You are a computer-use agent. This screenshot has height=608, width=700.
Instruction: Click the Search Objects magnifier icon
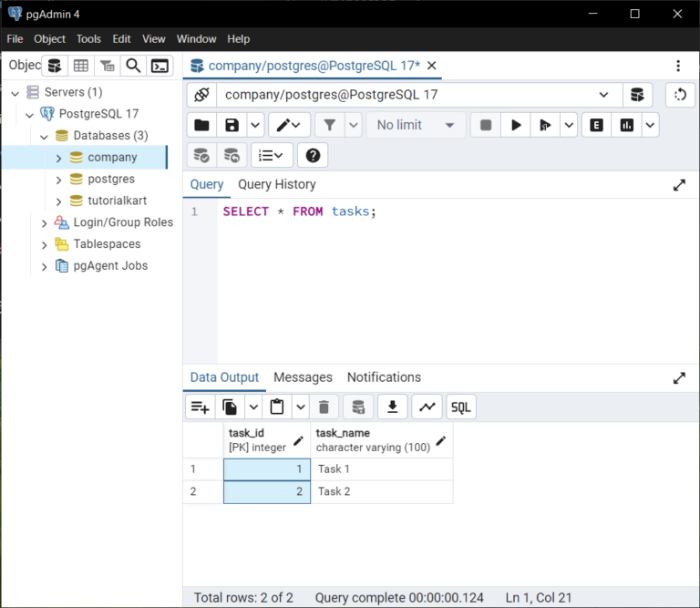133,66
